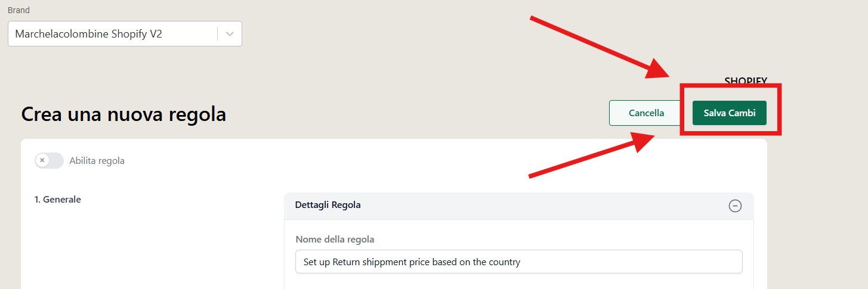
Task: Toggle the Abilita regola switch
Action: tap(49, 160)
